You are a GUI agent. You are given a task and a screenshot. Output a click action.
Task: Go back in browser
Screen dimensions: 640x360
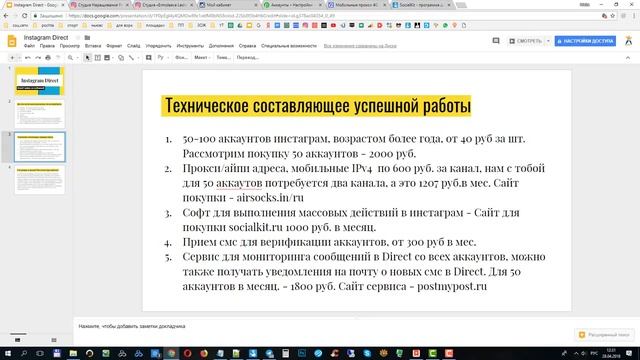tap(6, 16)
